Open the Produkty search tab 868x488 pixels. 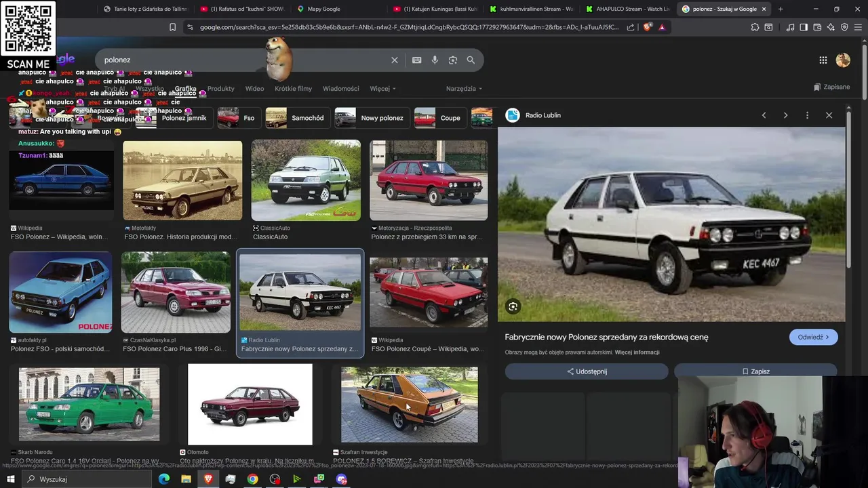click(x=220, y=89)
